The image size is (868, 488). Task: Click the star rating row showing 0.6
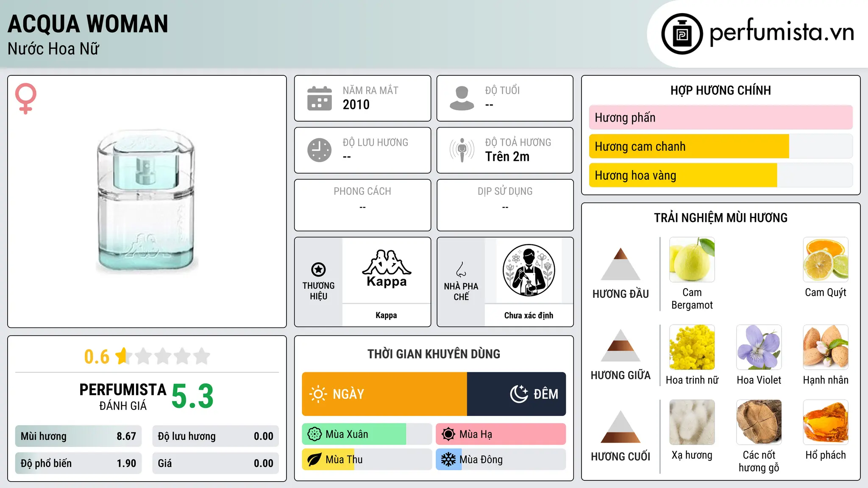tap(147, 356)
